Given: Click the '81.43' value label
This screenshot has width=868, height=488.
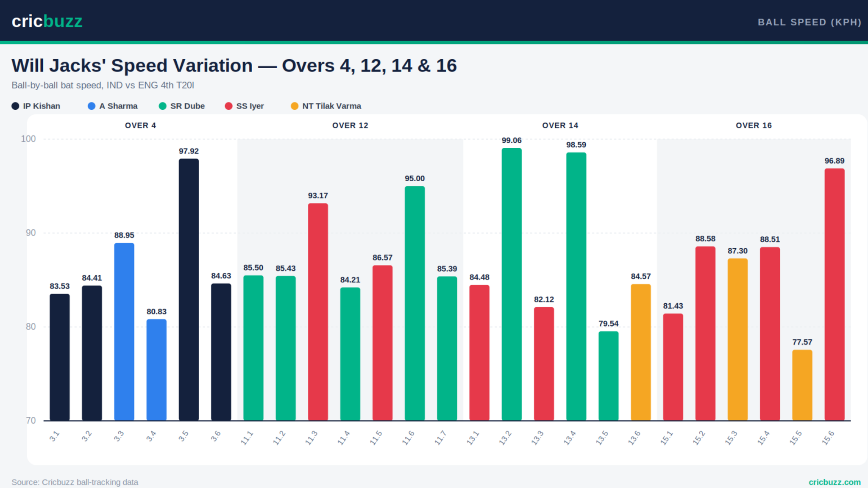Looking at the screenshot, I should coord(673,306).
